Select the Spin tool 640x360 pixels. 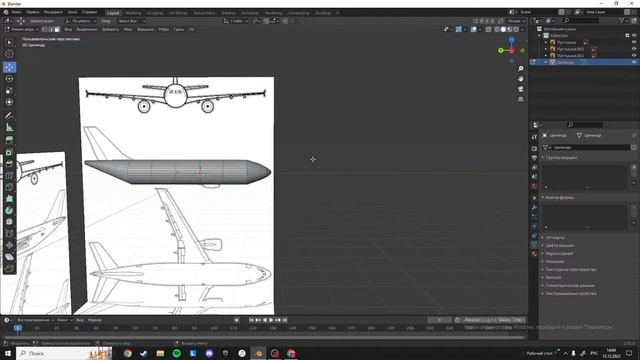9,210
